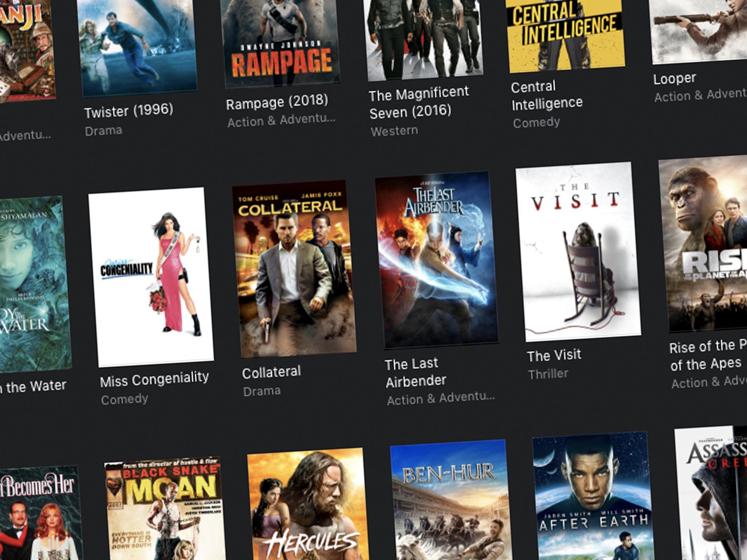The height and width of the screenshot is (560, 747).
Task: Click the 'Central Intelligence' title text
Action: tap(547, 95)
